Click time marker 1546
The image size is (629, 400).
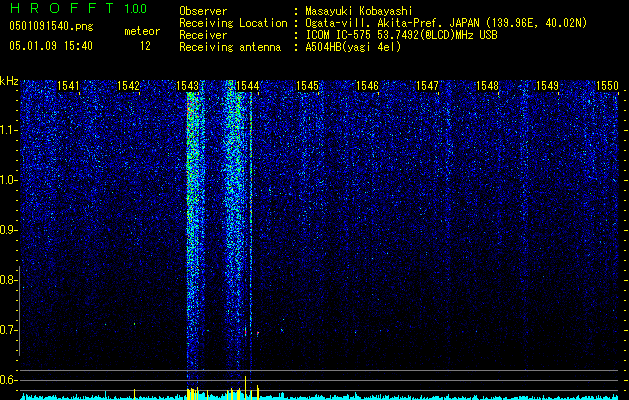click(x=367, y=85)
